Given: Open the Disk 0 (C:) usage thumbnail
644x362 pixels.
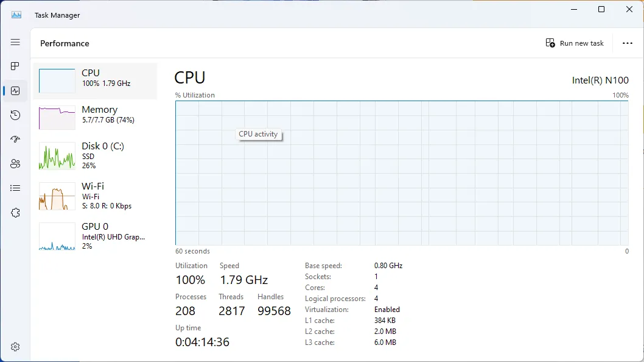Looking at the screenshot, I should [57, 156].
